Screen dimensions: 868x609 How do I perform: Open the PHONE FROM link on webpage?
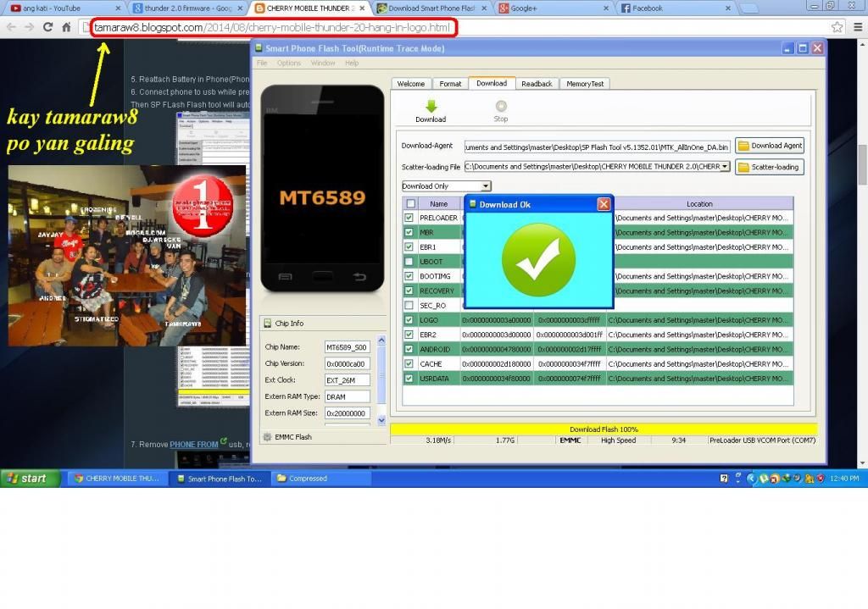point(194,444)
